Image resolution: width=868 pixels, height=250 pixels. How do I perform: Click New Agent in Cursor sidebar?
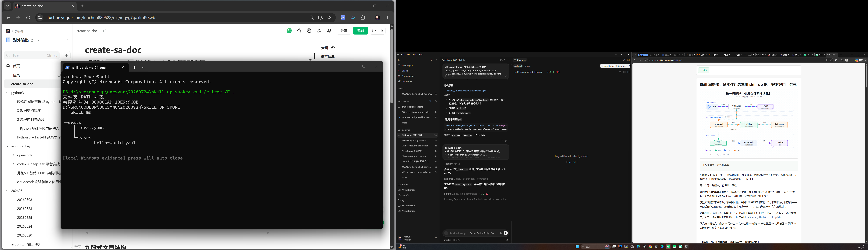pos(407,65)
